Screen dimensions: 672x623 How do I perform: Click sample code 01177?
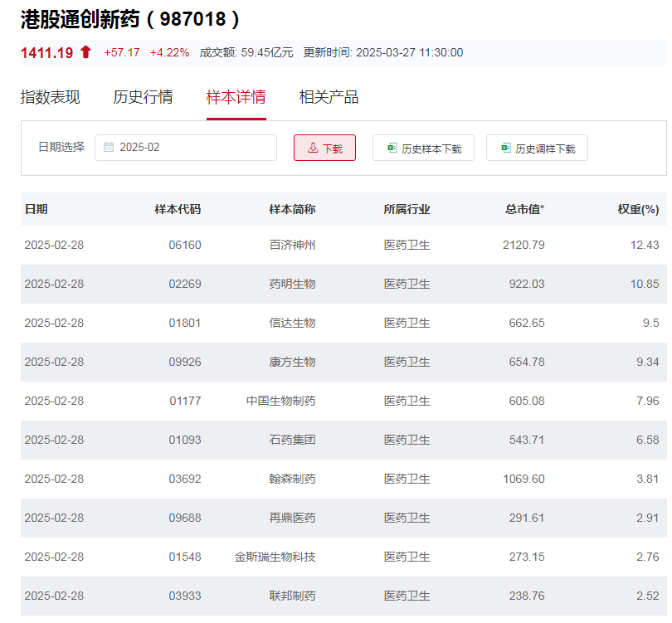coord(185,401)
